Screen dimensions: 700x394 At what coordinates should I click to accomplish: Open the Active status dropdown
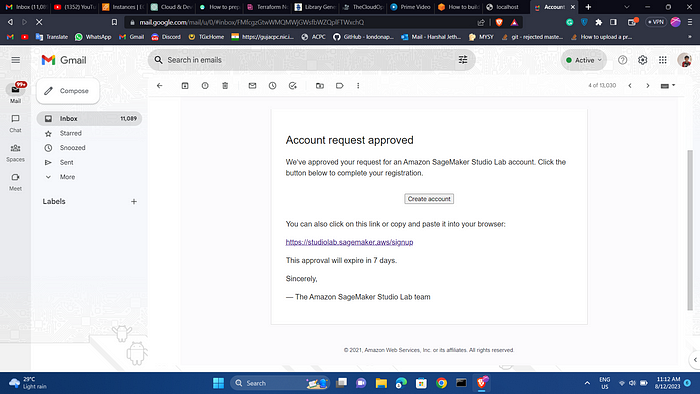[584, 60]
